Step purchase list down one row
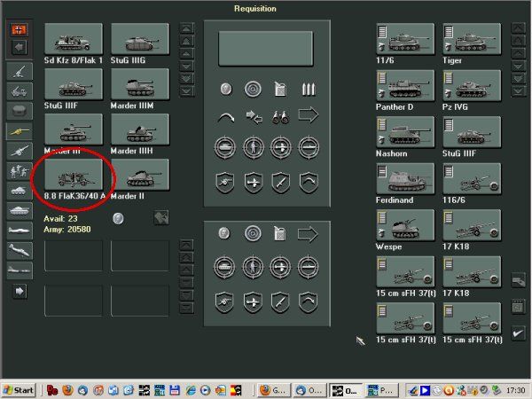 click(186, 66)
